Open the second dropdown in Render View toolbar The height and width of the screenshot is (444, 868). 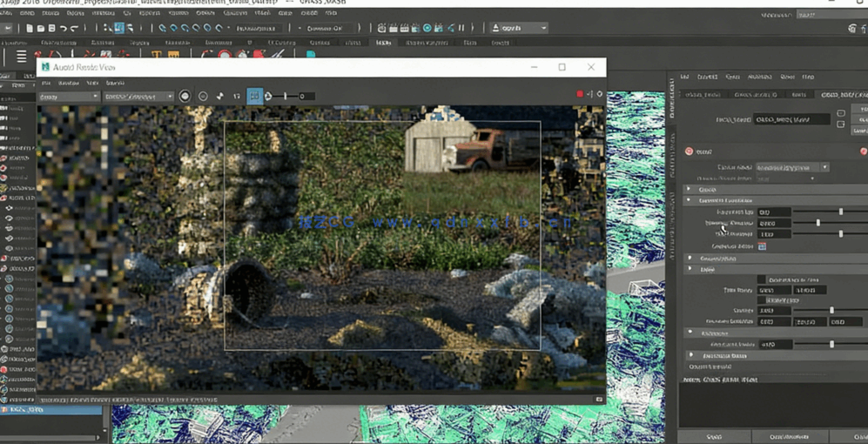point(139,97)
